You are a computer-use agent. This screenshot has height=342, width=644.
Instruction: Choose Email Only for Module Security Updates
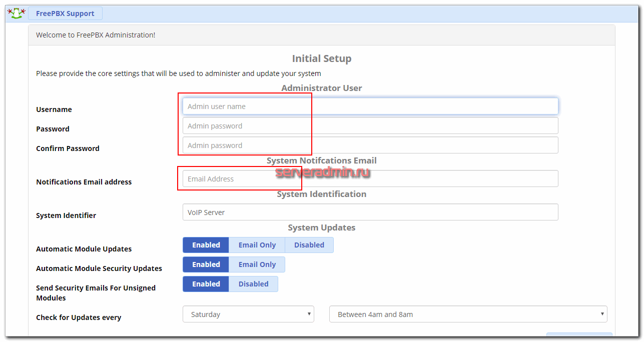[x=257, y=264]
